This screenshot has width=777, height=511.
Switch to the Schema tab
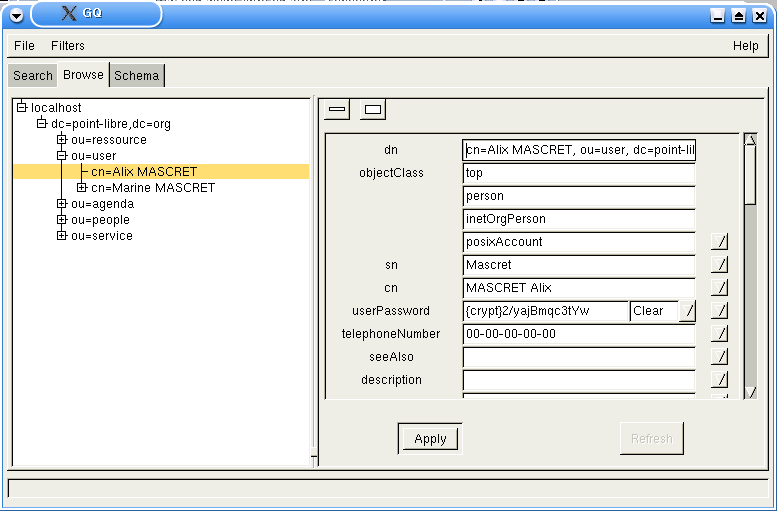coord(136,75)
